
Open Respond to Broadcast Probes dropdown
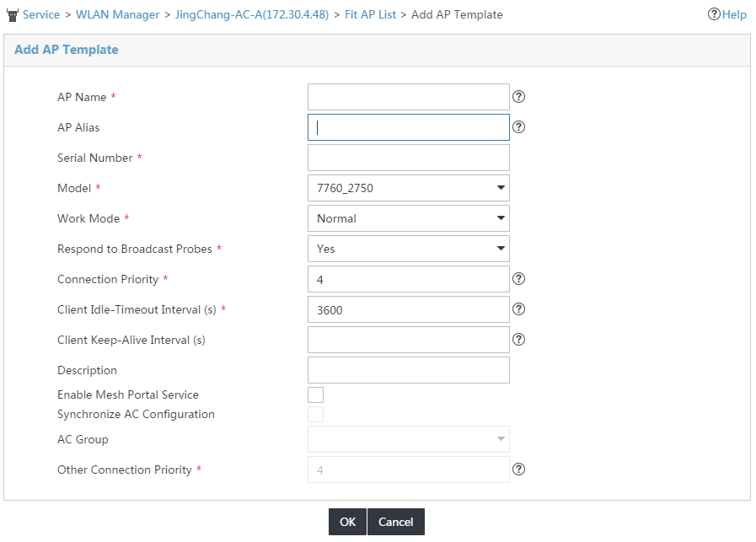409,249
